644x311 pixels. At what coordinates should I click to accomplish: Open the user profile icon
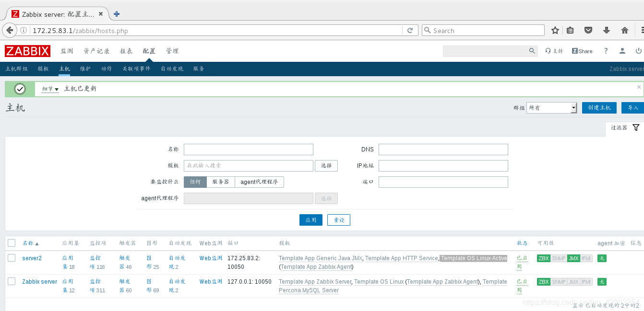point(622,51)
